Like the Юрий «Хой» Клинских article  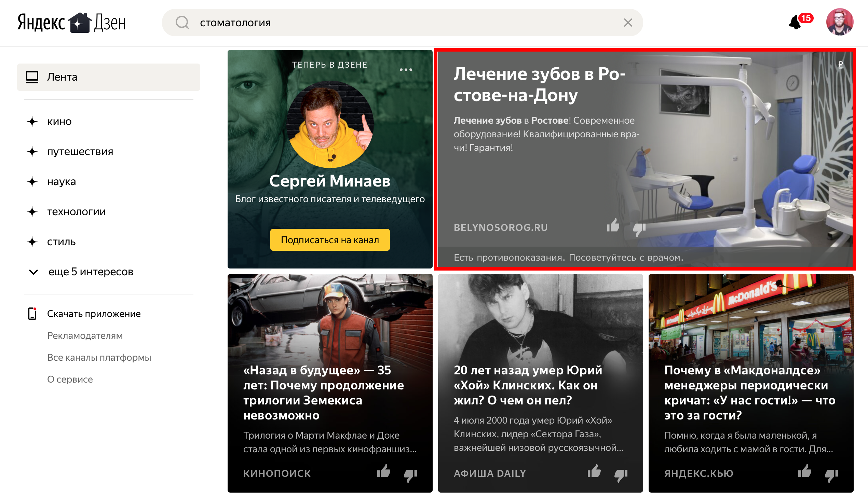click(594, 471)
